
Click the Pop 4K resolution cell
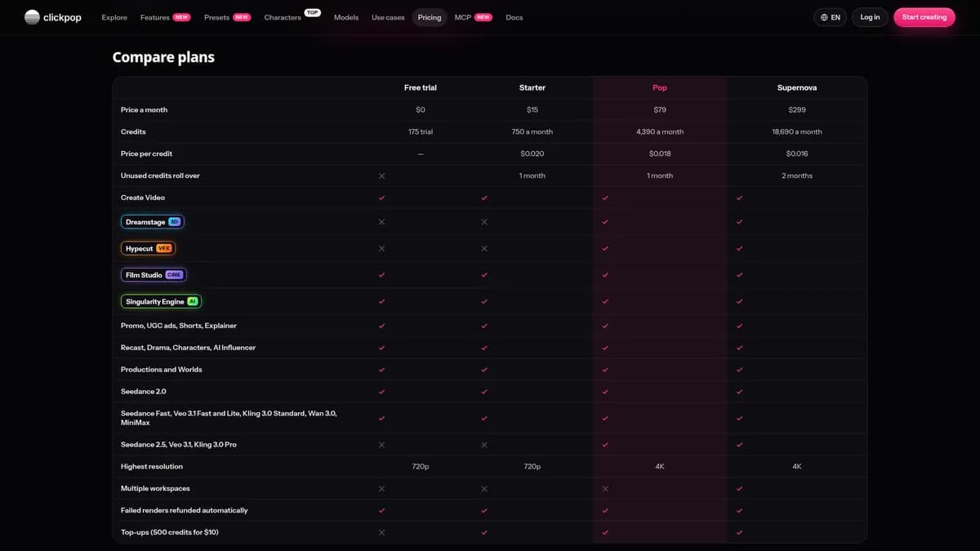point(660,467)
